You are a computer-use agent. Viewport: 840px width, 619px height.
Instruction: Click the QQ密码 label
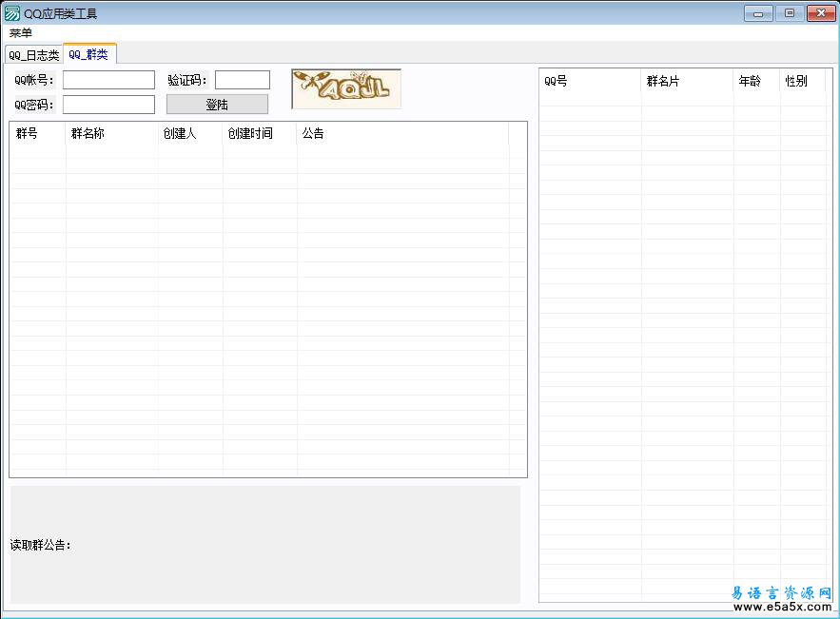point(34,105)
